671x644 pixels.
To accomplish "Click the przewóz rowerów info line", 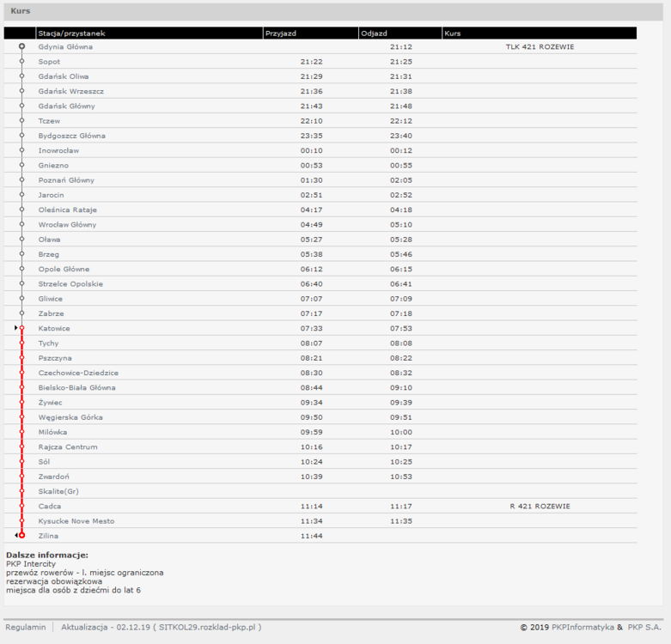I will click(85, 573).
